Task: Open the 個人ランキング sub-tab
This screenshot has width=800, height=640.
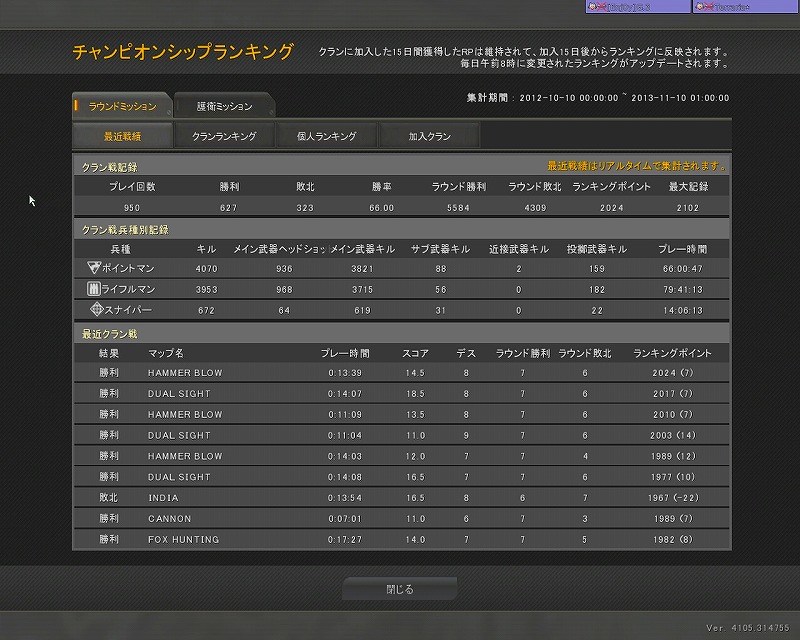Action: click(x=326, y=136)
